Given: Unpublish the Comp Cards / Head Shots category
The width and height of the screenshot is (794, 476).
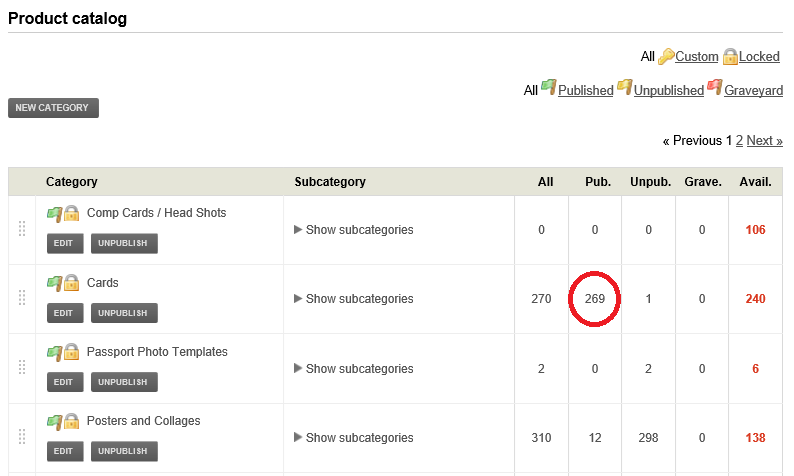Looking at the screenshot, I should tap(124, 243).
